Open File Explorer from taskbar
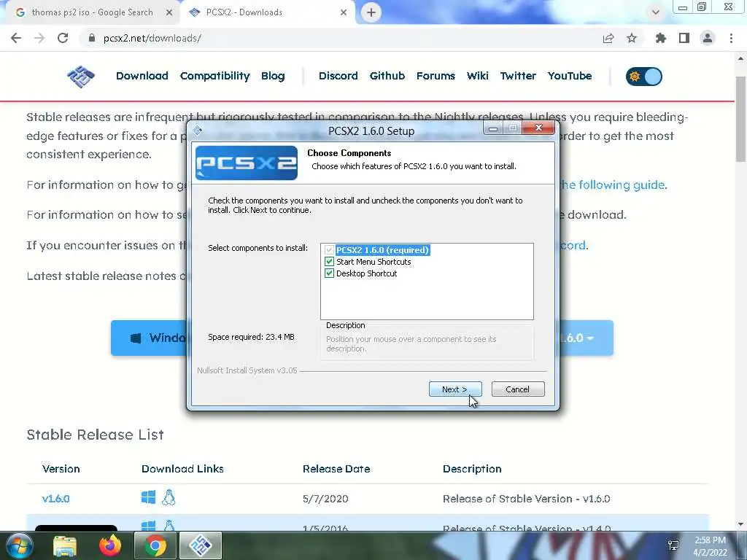Screen dimensions: 747x560 [65, 545]
